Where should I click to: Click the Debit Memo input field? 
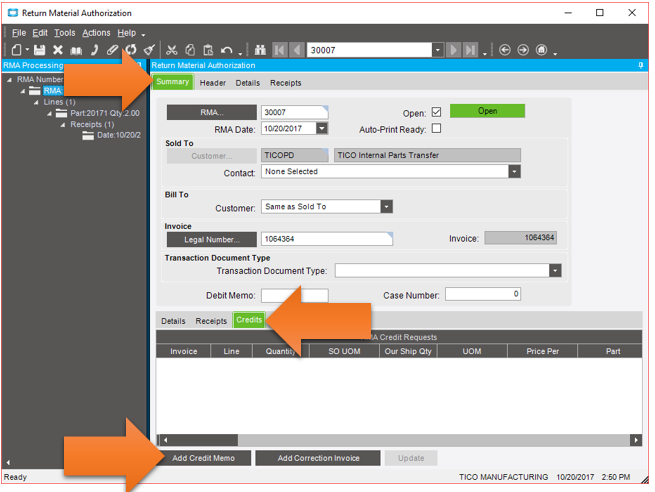294,295
